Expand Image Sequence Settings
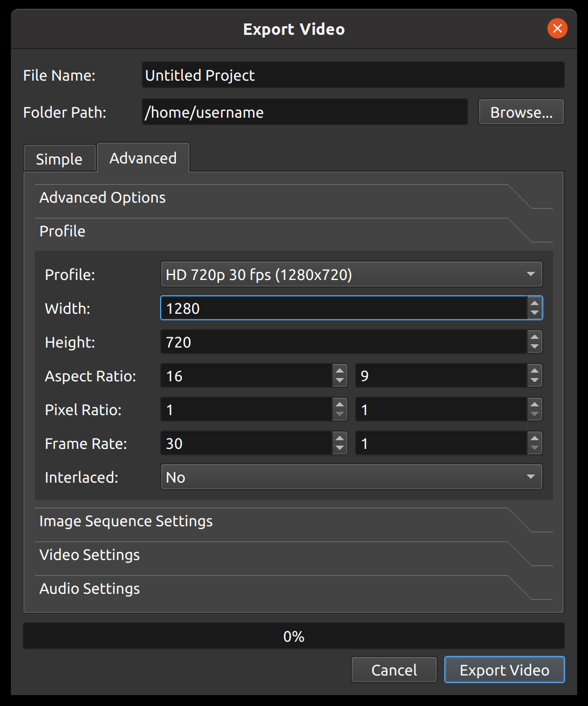Screen dimensions: 588x706 126,521
